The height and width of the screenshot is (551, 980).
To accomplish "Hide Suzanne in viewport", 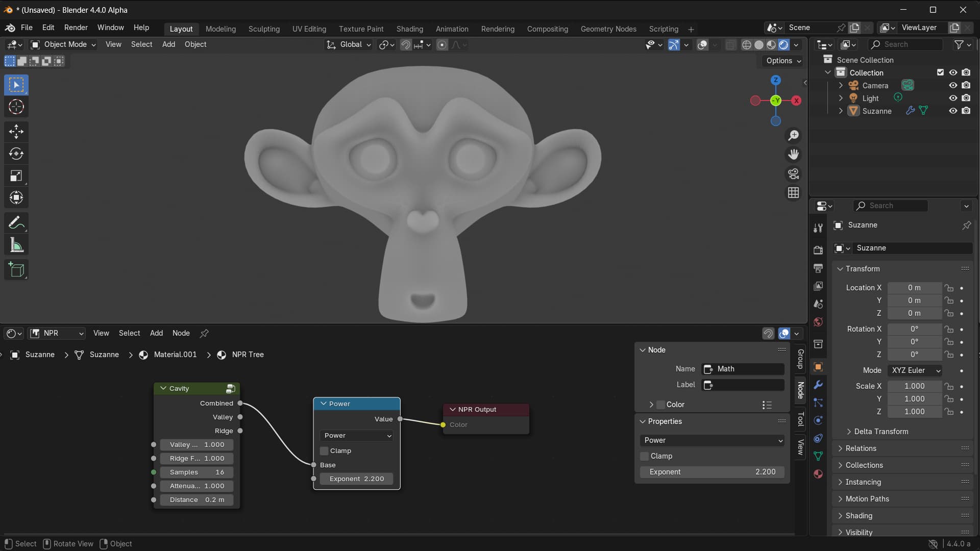I will pos(953,111).
